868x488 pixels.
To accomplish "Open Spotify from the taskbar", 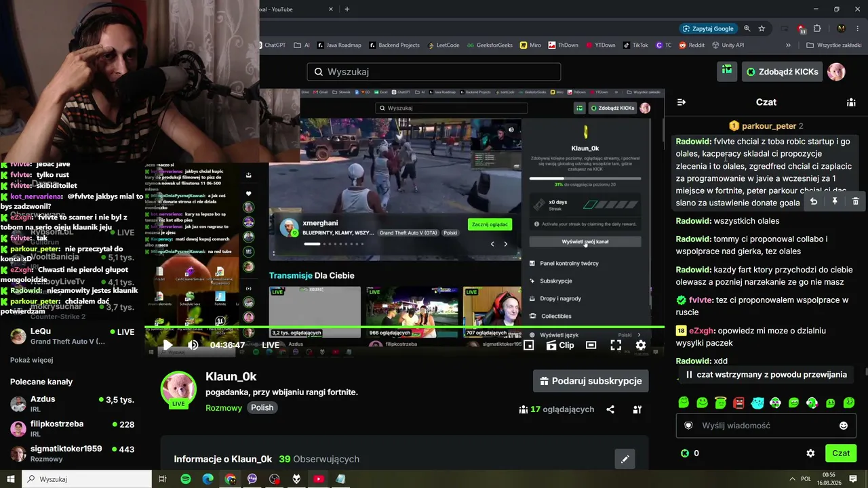I will pos(186,479).
